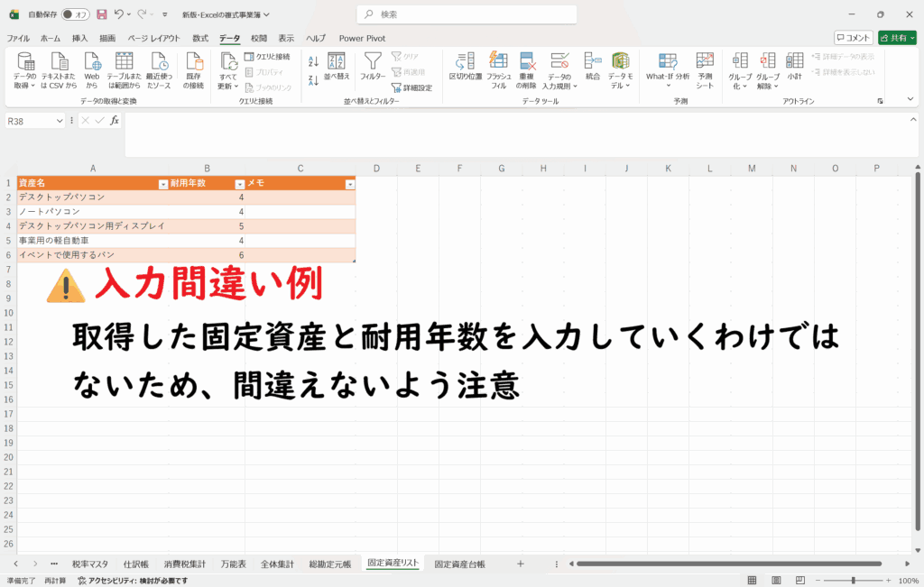Expand the What-If 分析 dropdown

click(667, 87)
